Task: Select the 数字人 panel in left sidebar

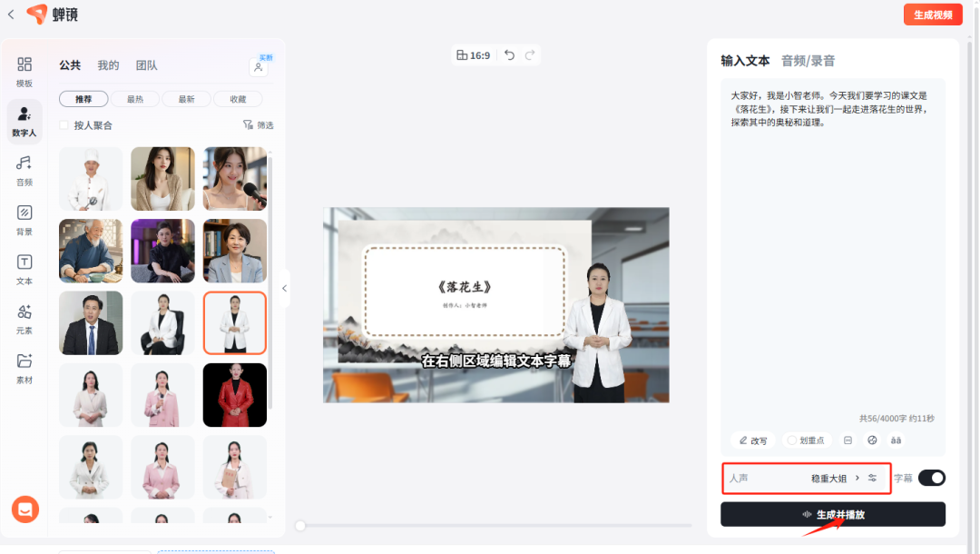Action: pyautogui.click(x=24, y=121)
